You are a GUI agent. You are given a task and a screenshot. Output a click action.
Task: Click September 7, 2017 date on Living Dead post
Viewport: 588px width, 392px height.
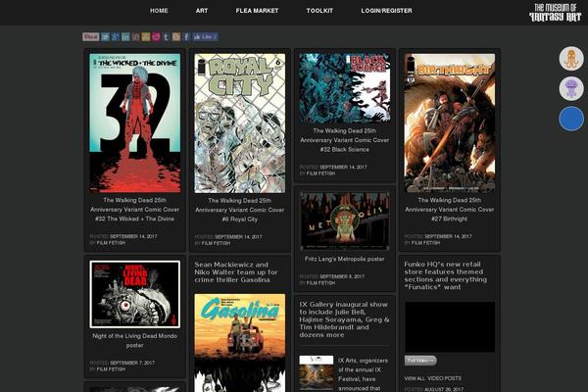pyautogui.click(x=132, y=363)
